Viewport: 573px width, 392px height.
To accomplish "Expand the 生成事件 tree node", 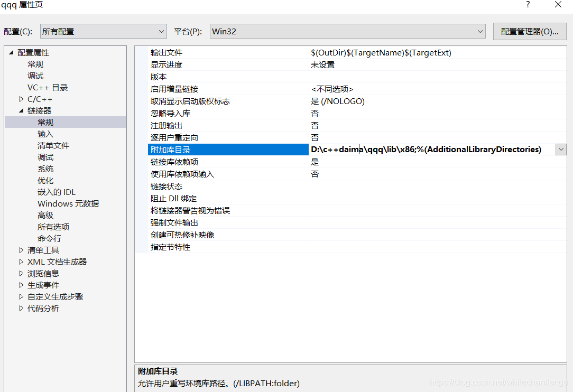I will (x=21, y=285).
